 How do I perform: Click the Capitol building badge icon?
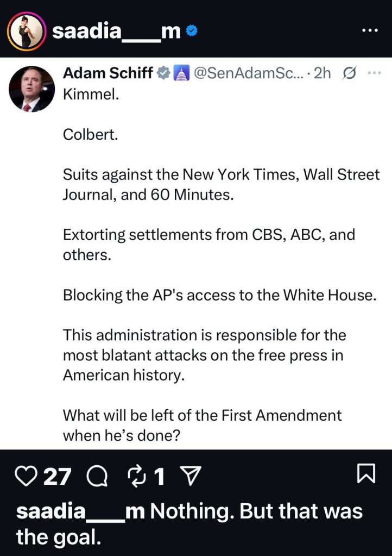(x=180, y=73)
